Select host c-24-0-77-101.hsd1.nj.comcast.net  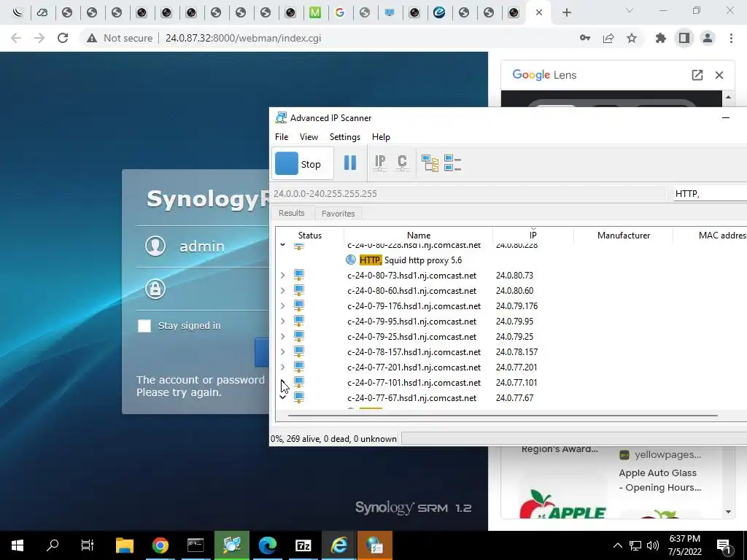point(414,382)
